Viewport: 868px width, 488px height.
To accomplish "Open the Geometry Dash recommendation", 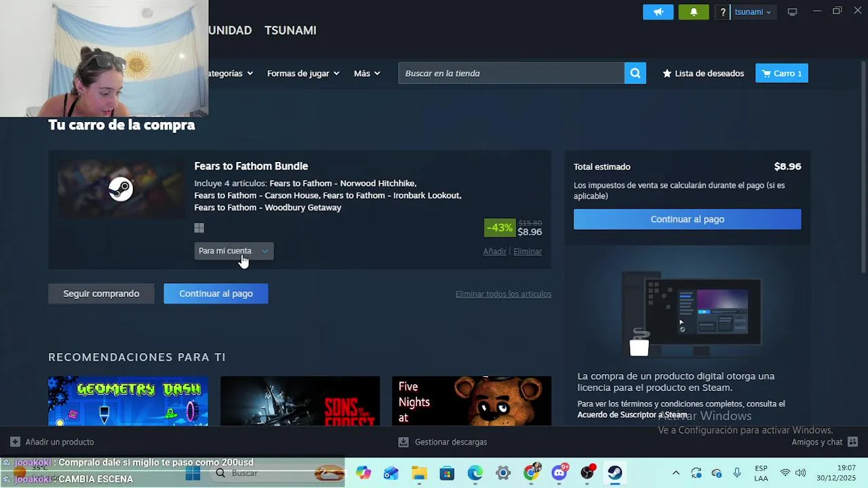I will click(128, 401).
